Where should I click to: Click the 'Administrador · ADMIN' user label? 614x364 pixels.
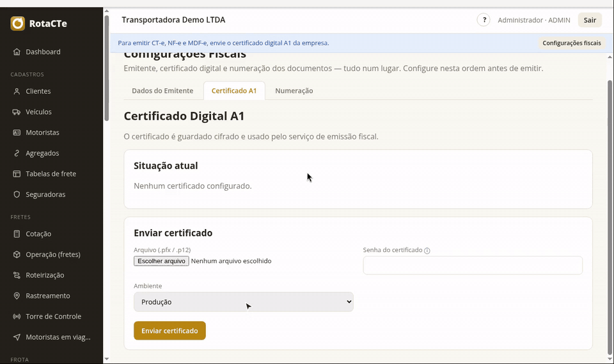pyautogui.click(x=533, y=20)
